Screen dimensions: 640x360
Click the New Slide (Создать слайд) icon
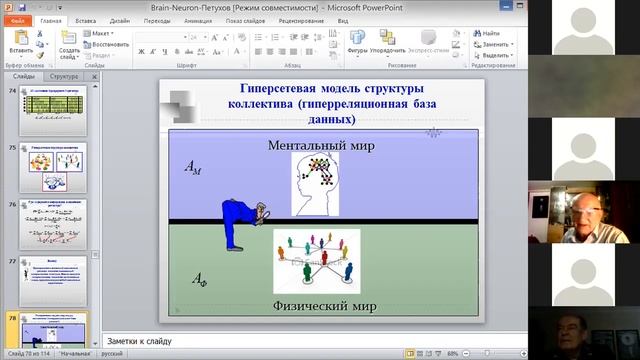click(69, 38)
